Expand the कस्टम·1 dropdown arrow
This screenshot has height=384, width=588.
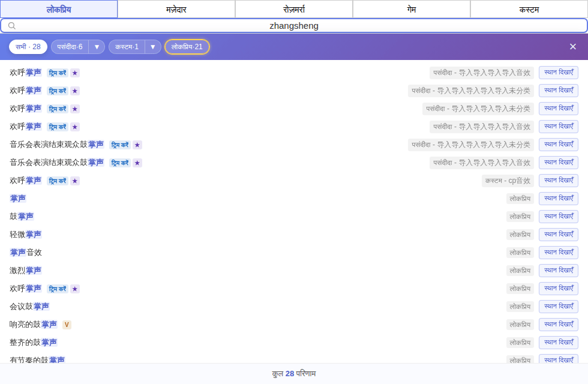click(152, 47)
